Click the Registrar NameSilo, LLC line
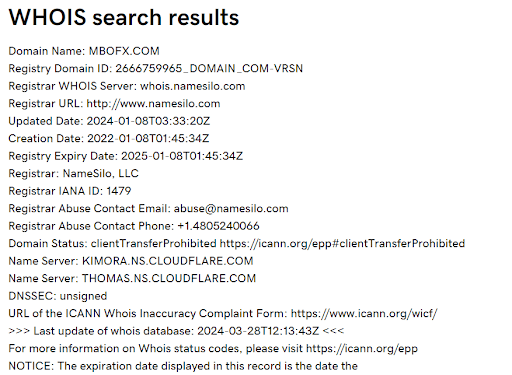The width and height of the screenshot is (512, 375). 73,173
